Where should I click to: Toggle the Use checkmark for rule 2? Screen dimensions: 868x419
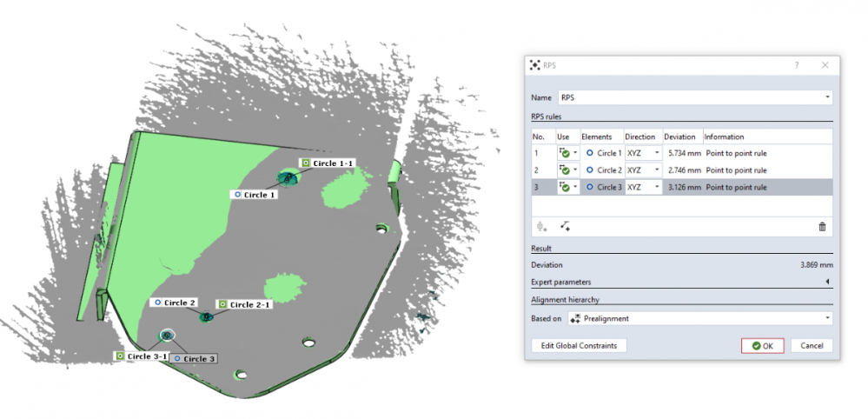tap(564, 170)
